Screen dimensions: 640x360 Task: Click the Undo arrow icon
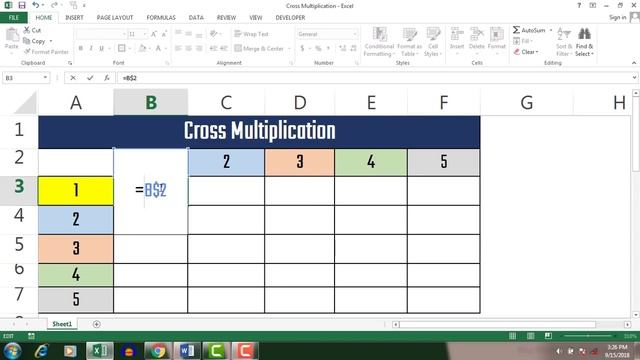click(36, 5)
